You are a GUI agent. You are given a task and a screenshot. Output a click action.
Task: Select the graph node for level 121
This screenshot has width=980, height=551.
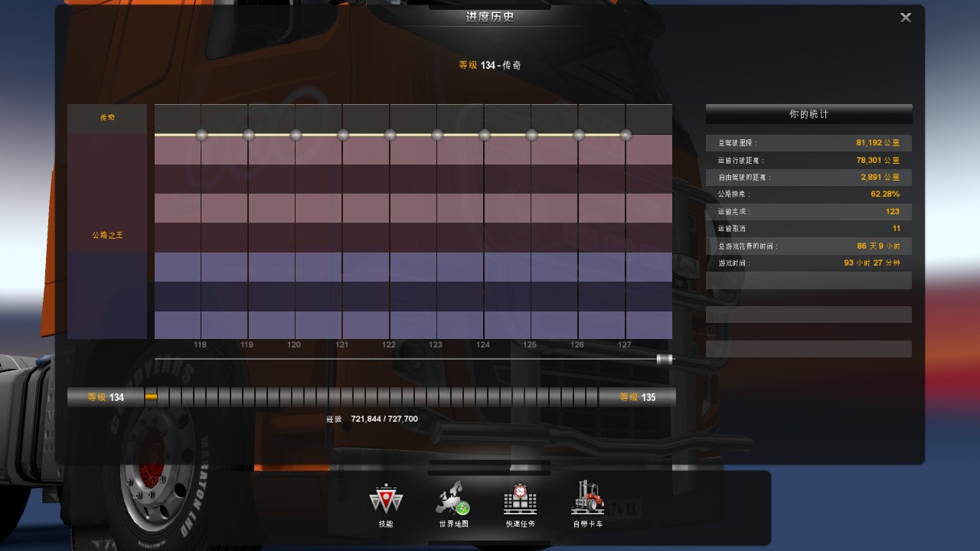(343, 135)
